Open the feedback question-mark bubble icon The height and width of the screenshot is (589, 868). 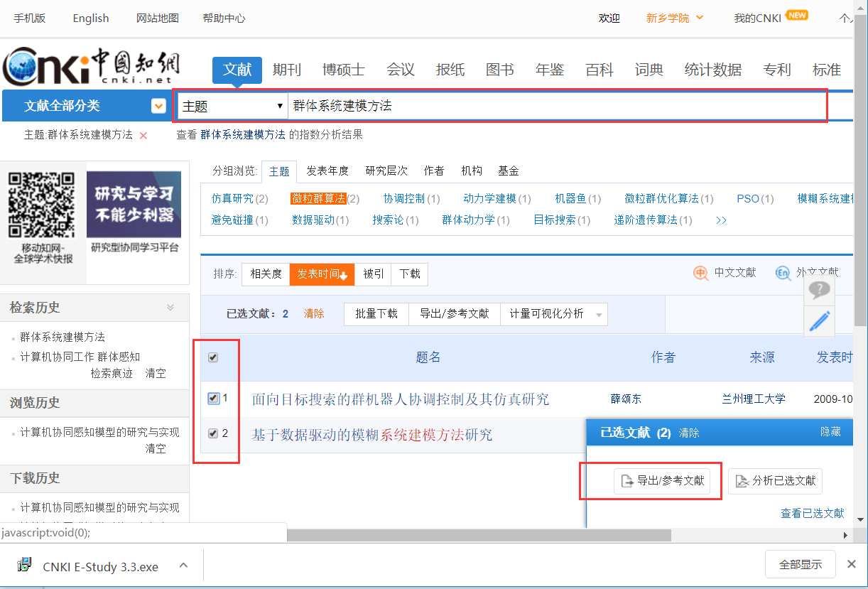[819, 290]
